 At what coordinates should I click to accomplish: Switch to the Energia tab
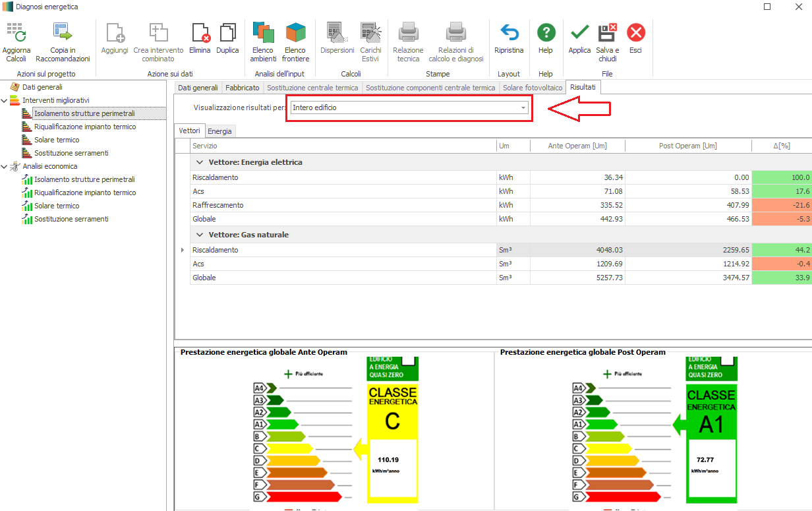(219, 131)
